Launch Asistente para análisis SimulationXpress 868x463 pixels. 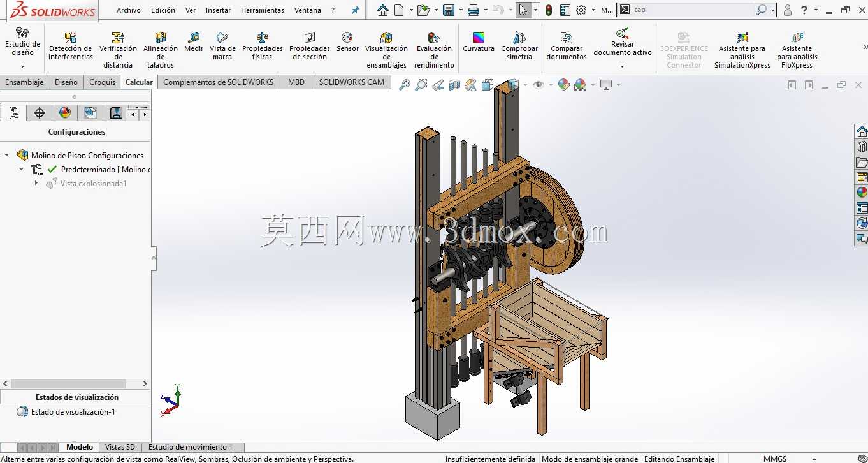pyautogui.click(x=742, y=50)
